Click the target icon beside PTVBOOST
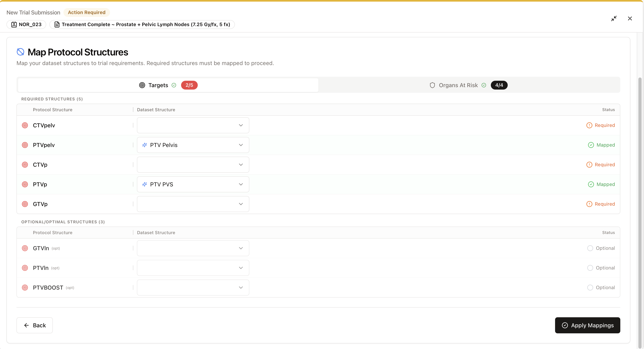 (25, 288)
